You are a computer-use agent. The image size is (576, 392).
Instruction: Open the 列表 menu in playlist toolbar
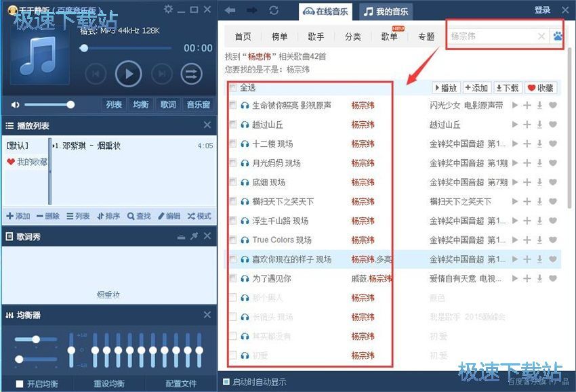tap(78, 216)
